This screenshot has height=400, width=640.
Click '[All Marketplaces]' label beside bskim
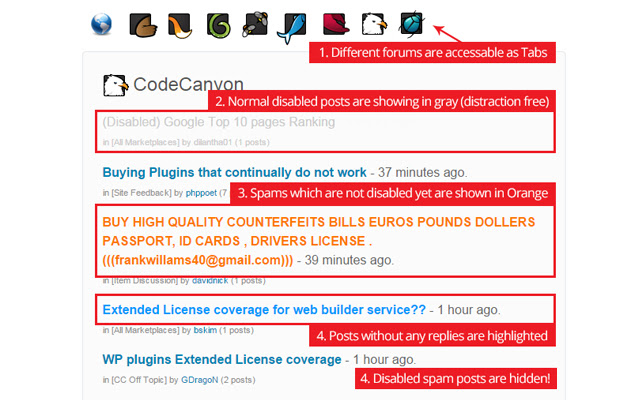[x=145, y=330]
